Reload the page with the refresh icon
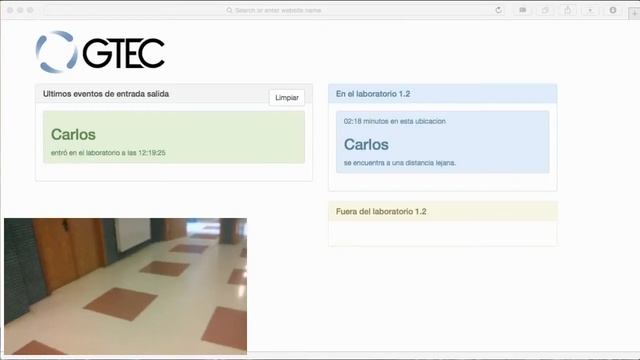The width and height of the screenshot is (640, 360). coord(498,10)
